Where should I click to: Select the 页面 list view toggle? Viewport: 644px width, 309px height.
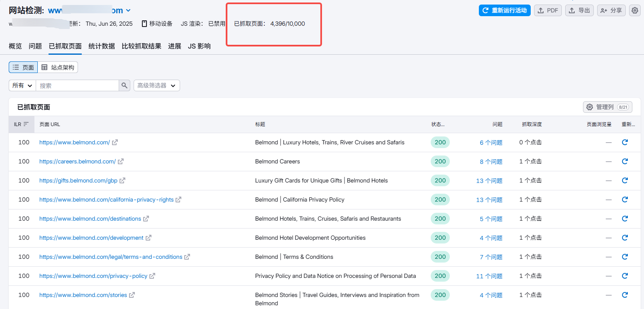[x=23, y=67]
